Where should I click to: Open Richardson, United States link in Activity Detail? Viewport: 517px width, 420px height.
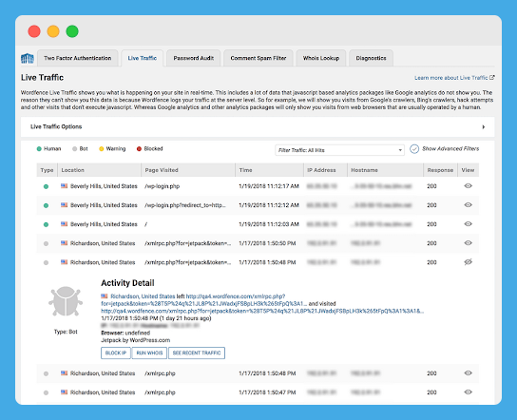click(x=143, y=296)
